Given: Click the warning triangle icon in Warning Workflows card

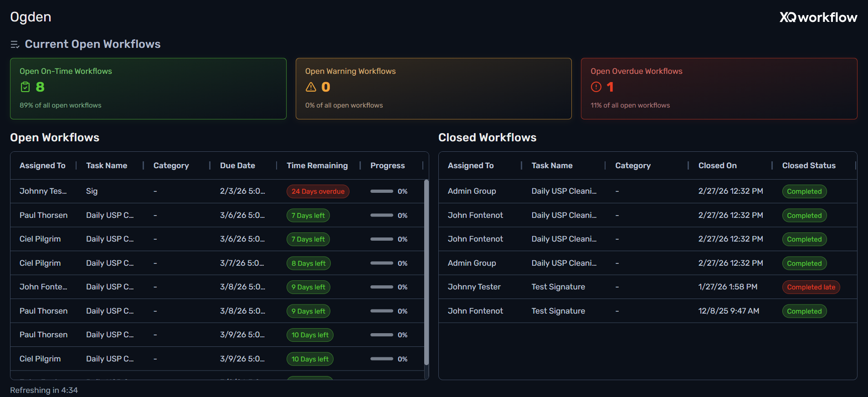Looking at the screenshot, I should pyautogui.click(x=311, y=87).
